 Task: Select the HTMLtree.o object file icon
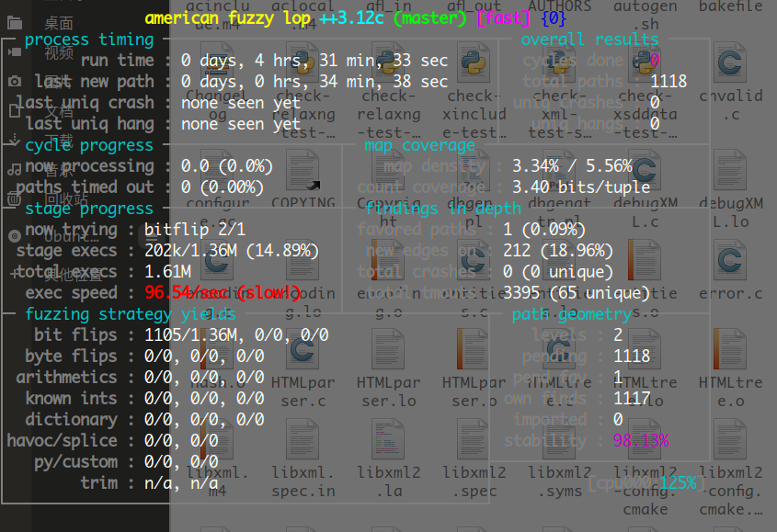click(731, 349)
